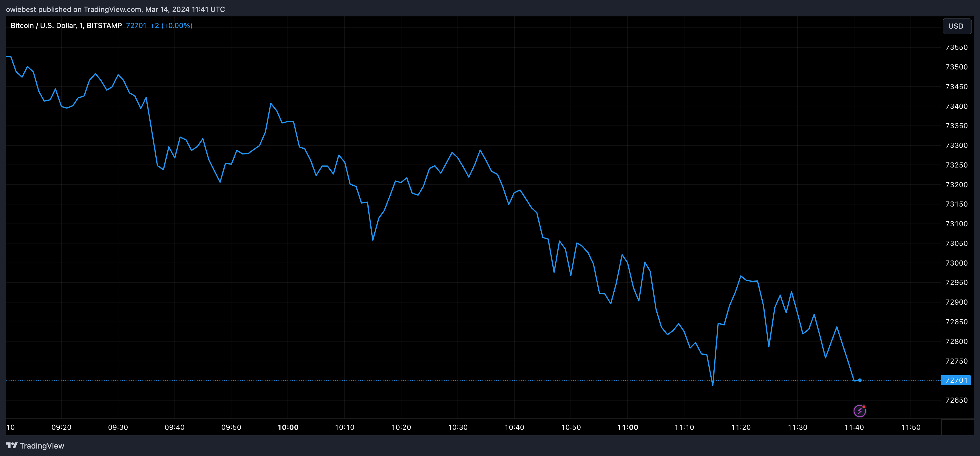
Task: Click the 09:30 time axis label
Action: 118,427
